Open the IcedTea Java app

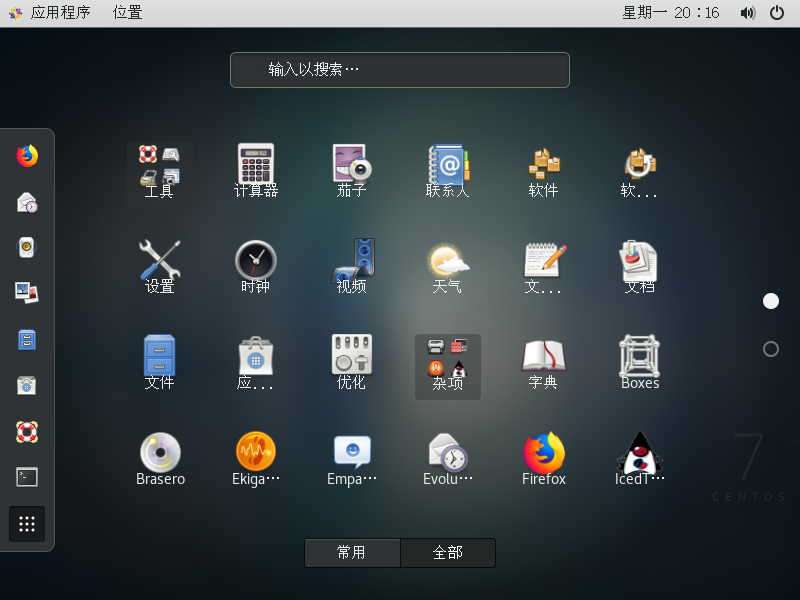639,459
